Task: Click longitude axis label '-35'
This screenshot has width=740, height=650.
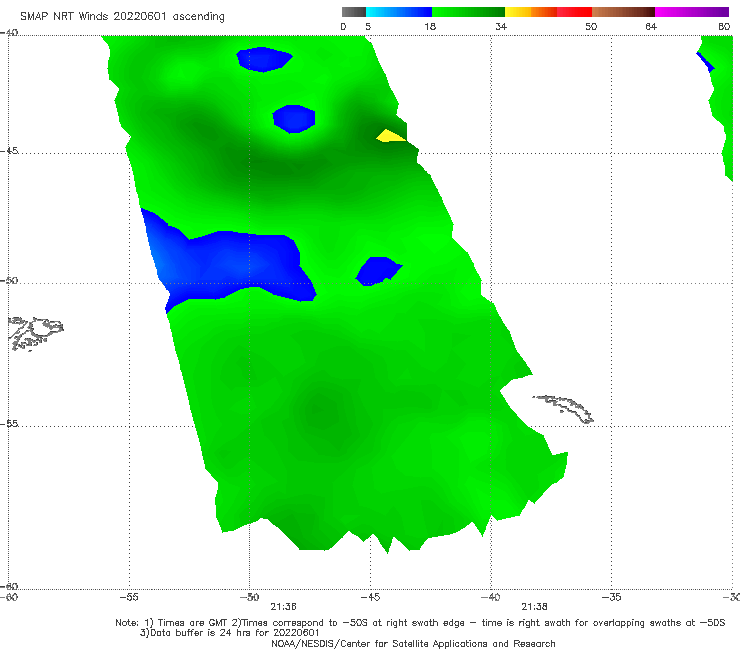Action: [x=611, y=597]
